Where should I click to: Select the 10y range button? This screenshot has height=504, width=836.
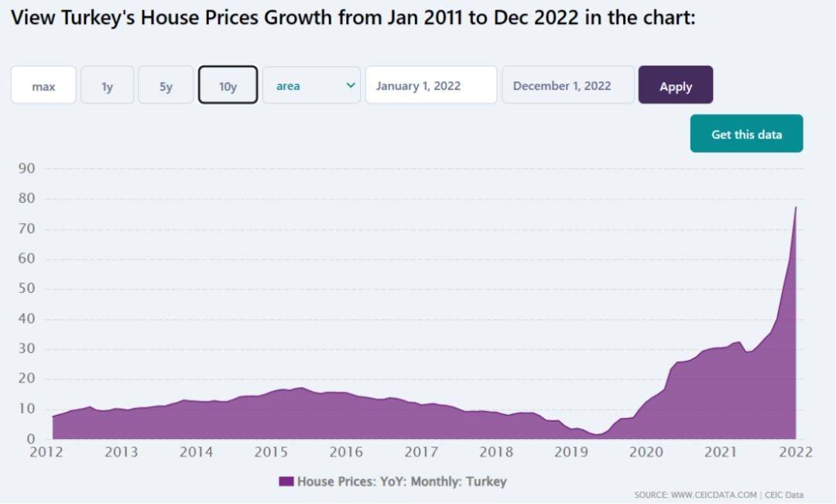228,86
